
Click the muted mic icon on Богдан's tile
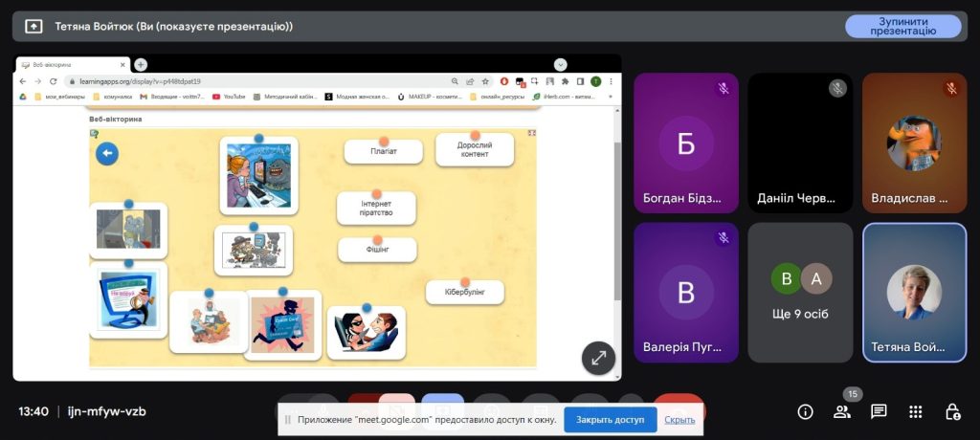tap(724, 88)
